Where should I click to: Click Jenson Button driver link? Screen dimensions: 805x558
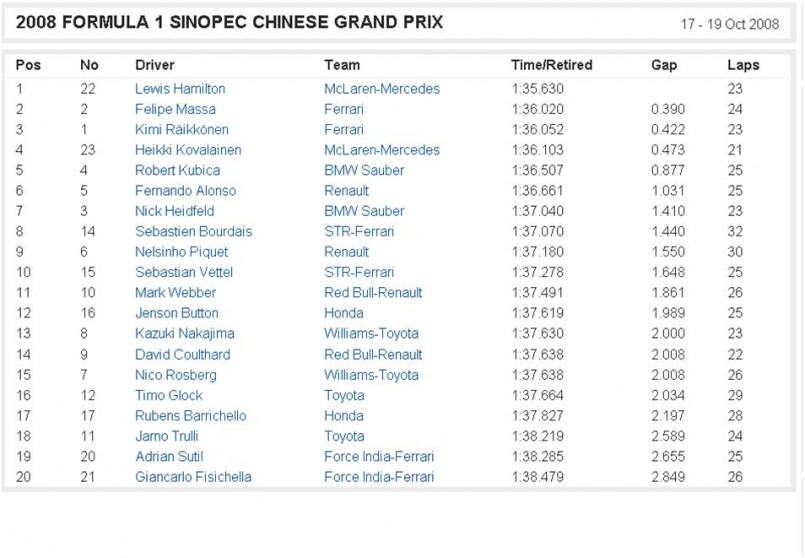pyautogui.click(x=177, y=313)
